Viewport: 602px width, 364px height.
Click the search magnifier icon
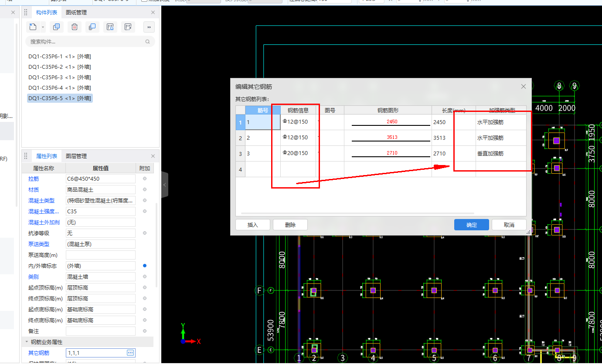(148, 42)
